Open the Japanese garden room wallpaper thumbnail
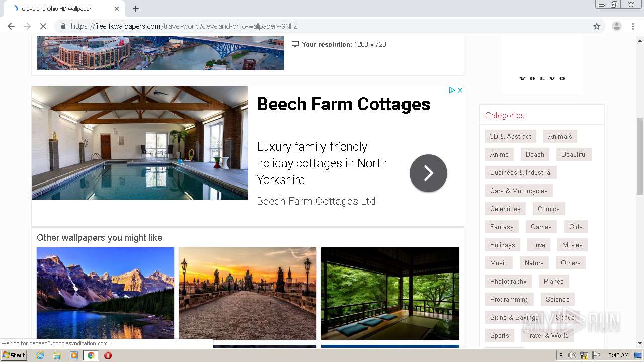Viewport: 644px width, 362px height. (x=390, y=294)
